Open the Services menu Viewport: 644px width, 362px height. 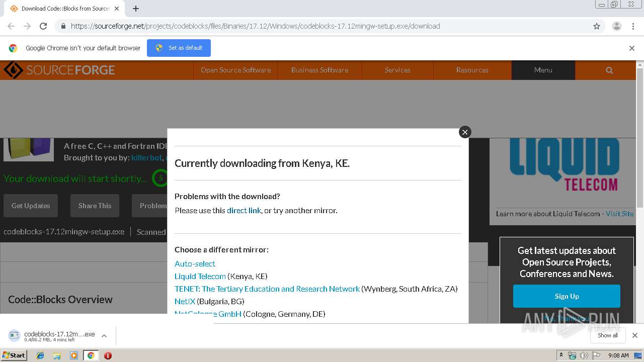coord(397,70)
